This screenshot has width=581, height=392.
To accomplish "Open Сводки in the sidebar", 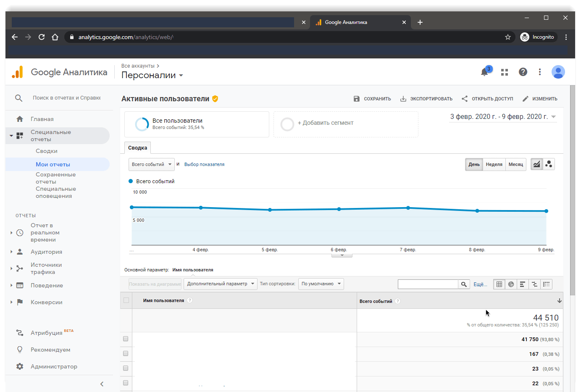I will pyautogui.click(x=47, y=151).
